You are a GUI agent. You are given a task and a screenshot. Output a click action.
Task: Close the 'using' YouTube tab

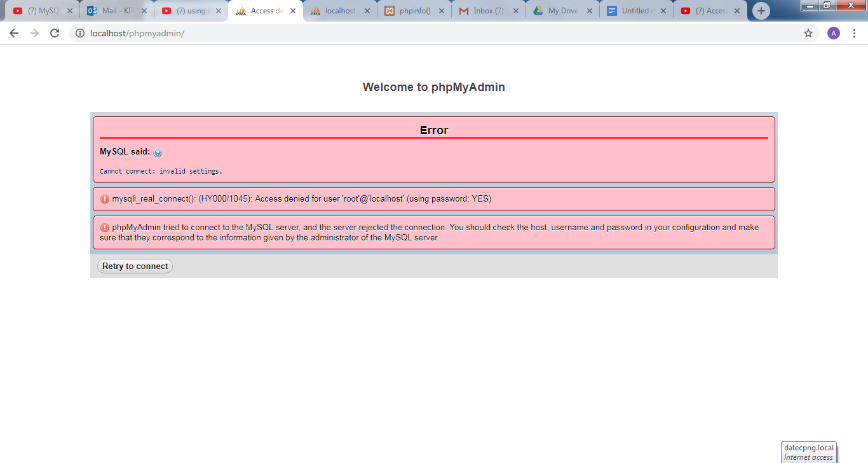219,11
